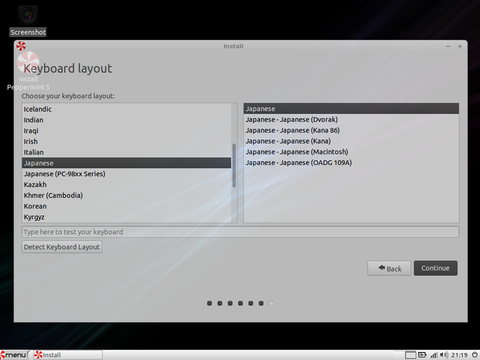Click the volume speaker icon

pyautogui.click(x=444, y=355)
